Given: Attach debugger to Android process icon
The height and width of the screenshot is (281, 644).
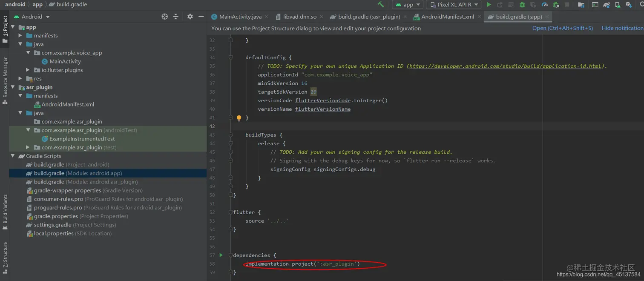Looking at the screenshot, I should tap(556, 5).
